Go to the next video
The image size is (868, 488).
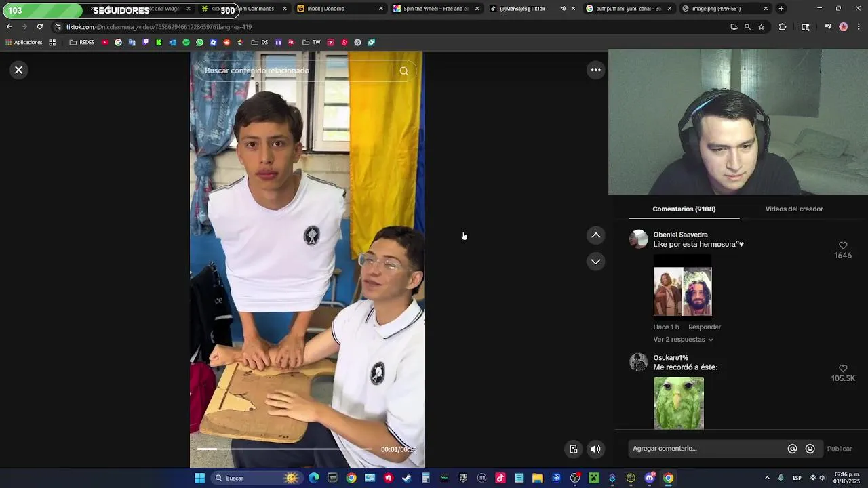[595, 262]
